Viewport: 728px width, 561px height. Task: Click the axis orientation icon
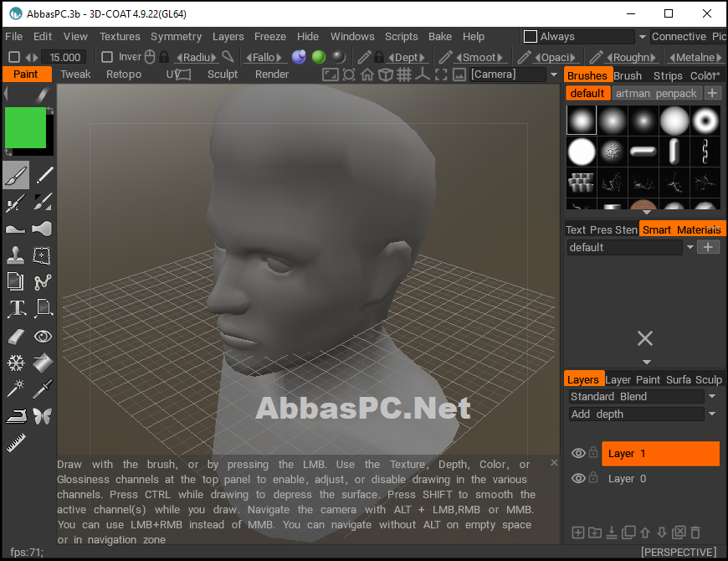(422, 75)
